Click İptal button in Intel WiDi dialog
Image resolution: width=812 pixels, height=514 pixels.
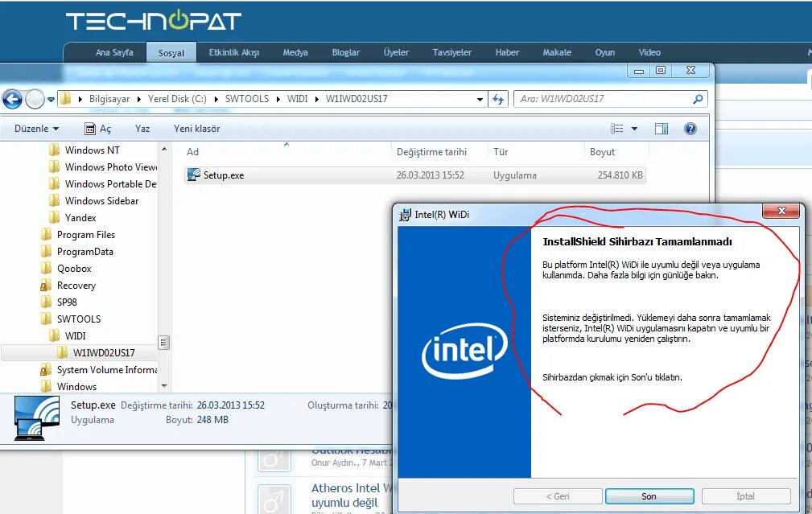[x=746, y=496]
